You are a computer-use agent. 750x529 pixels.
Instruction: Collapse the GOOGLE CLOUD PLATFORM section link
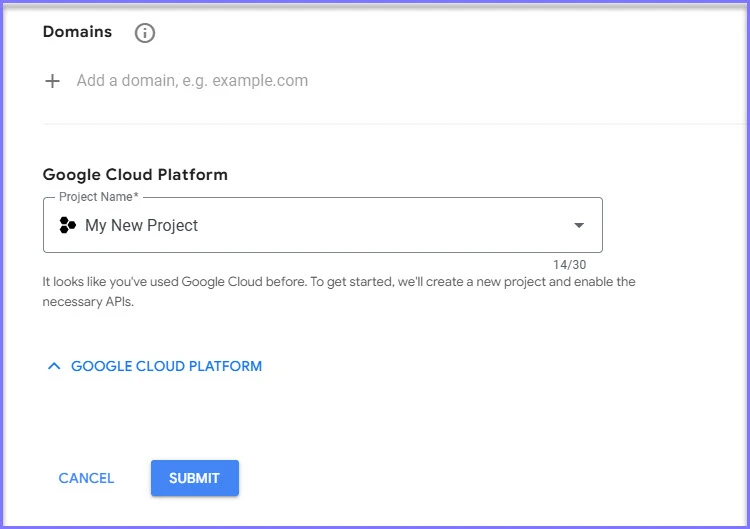166,366
